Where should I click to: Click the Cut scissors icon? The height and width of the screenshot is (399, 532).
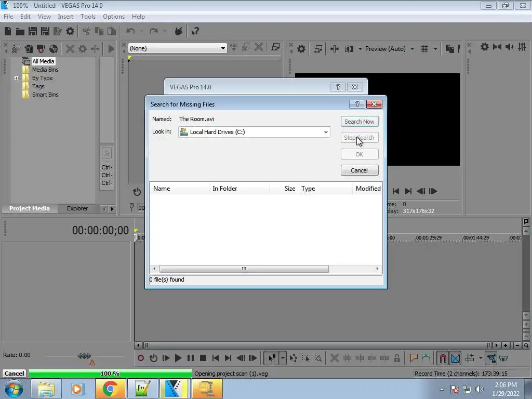87,31
